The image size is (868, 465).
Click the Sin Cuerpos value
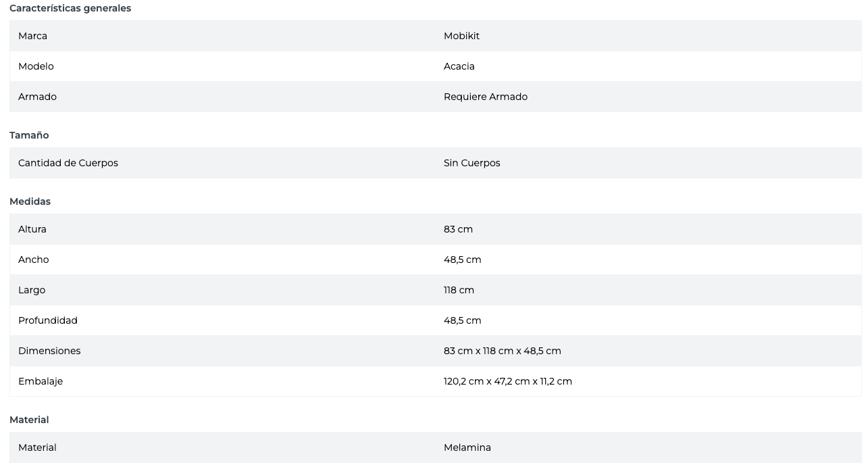coord(472,163)
